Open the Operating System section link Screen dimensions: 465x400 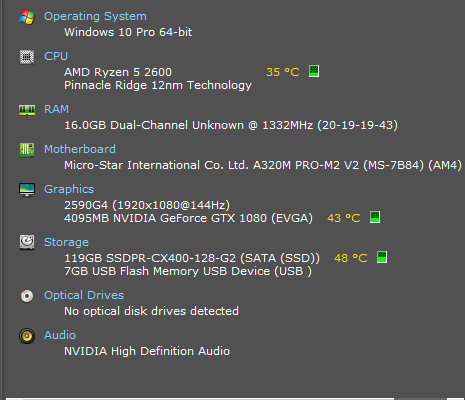[x=95, y=16]
